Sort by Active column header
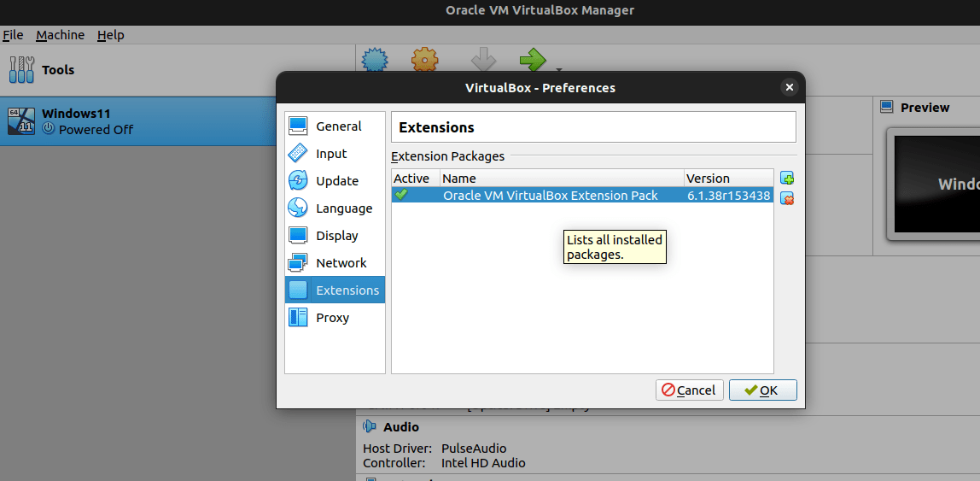 (416, 179)
